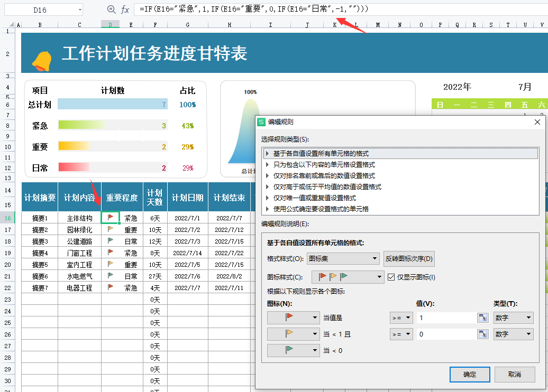Select column D header
548x392 pixels.
click(110, 24)
